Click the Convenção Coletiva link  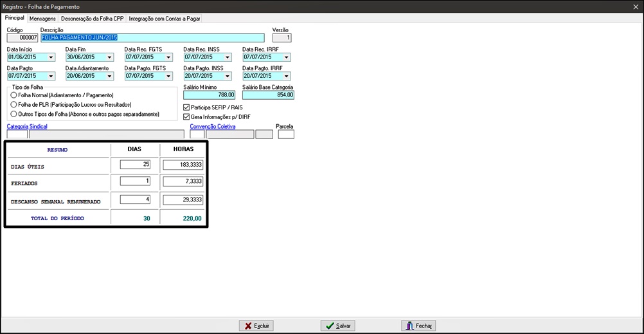[212, 127]
